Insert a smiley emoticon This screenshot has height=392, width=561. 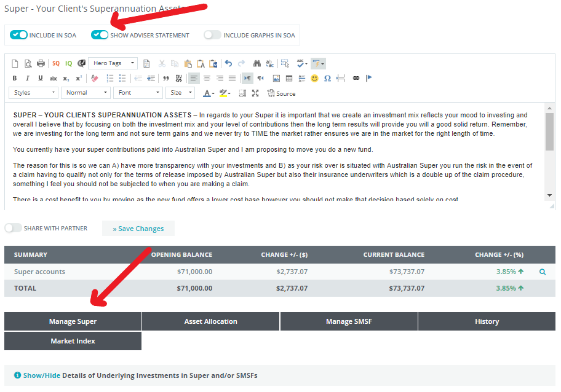(314, 79)
